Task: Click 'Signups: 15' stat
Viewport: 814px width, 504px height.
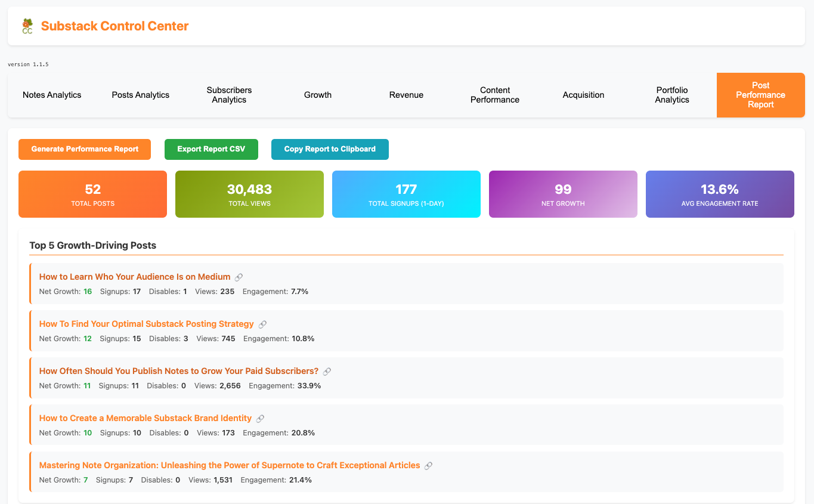Action: tap(120, 339)
